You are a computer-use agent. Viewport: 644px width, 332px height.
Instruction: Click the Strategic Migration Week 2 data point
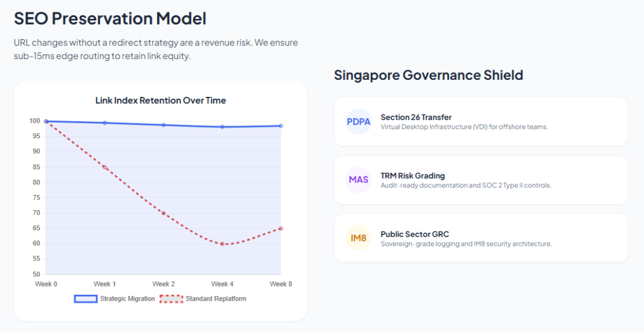click(x=164, y=125)
